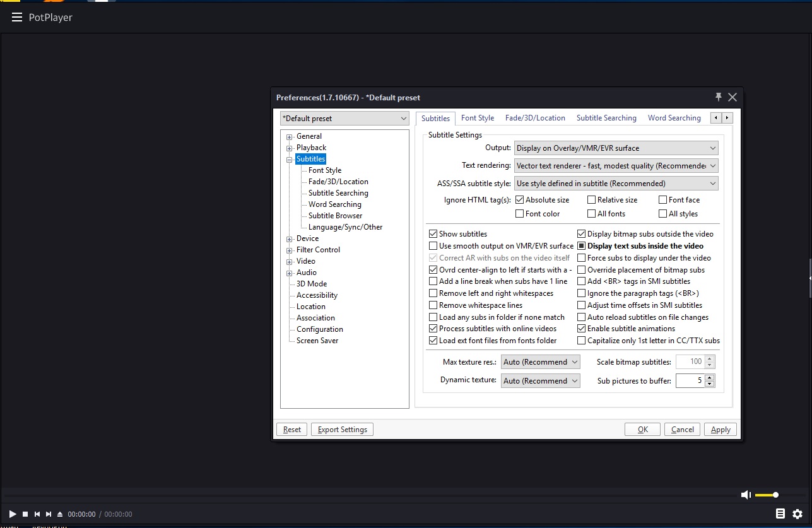This screenshot has width=812, height=528.
Task: Click the Stop playback button
Action: [25, 514]
